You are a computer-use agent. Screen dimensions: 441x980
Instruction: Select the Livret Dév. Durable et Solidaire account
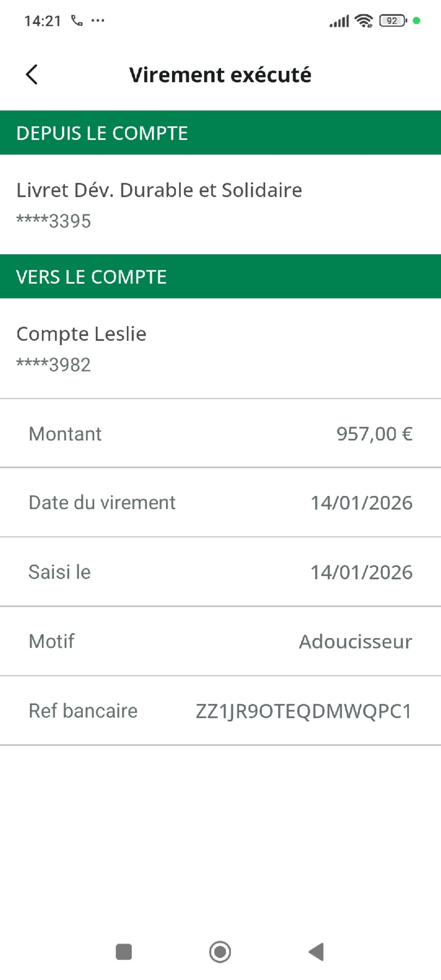tap(159, 205)
